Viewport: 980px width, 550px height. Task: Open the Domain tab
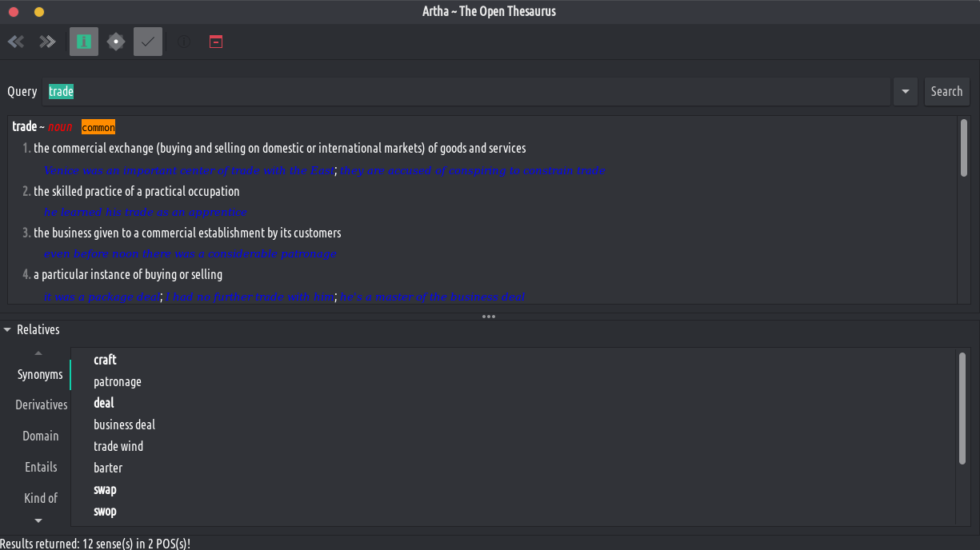pyautogui.click(x=41, y=436)
